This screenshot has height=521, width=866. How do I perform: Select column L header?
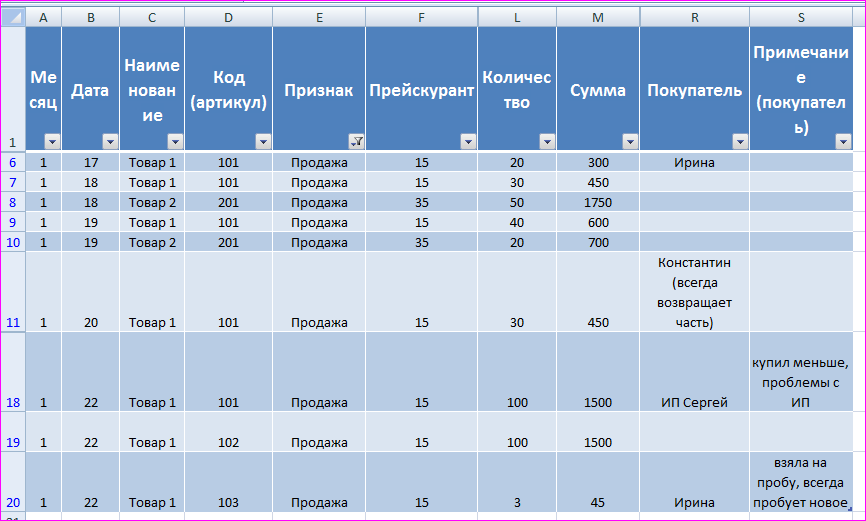point(517,18)
